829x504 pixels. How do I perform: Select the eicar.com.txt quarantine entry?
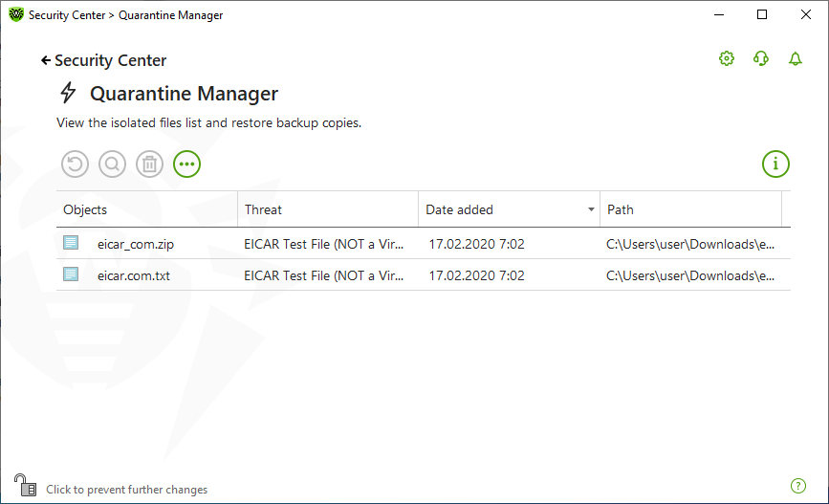tap(424, 275)
